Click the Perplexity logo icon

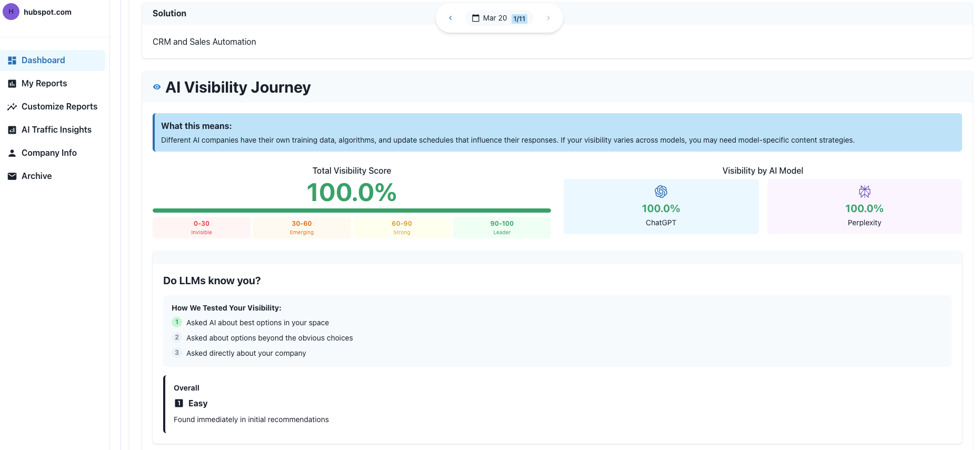pyautogui.click(x=864, y=192)
